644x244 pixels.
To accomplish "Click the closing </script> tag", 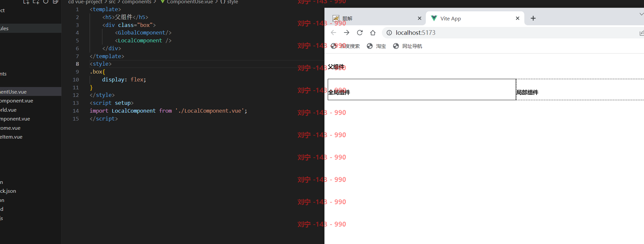I will (104, 119).
